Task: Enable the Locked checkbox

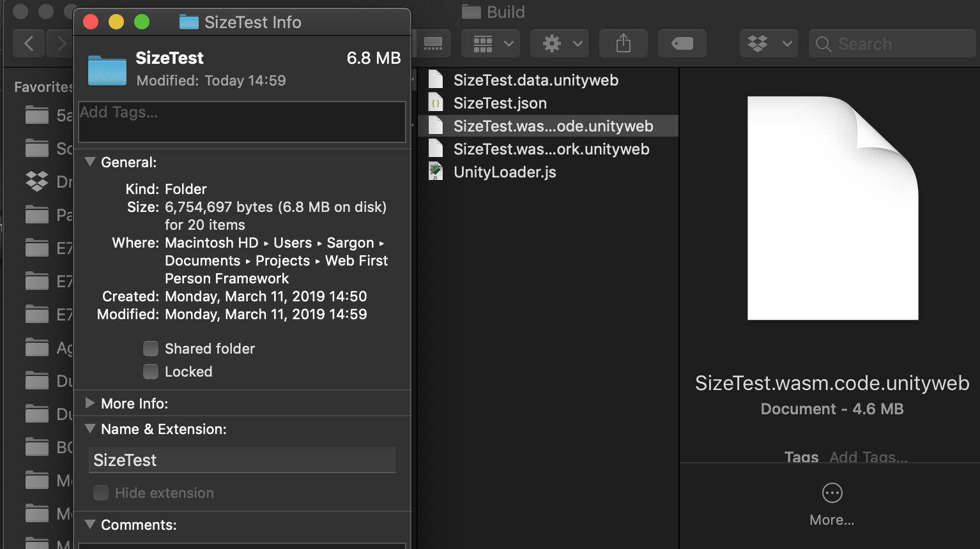Action: pyautogui.click(x=151, y=371)
